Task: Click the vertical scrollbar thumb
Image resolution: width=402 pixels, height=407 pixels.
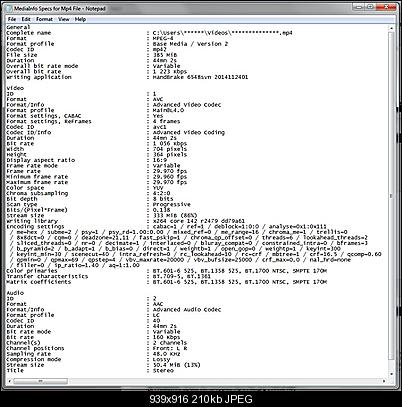Action: point(392,196)
